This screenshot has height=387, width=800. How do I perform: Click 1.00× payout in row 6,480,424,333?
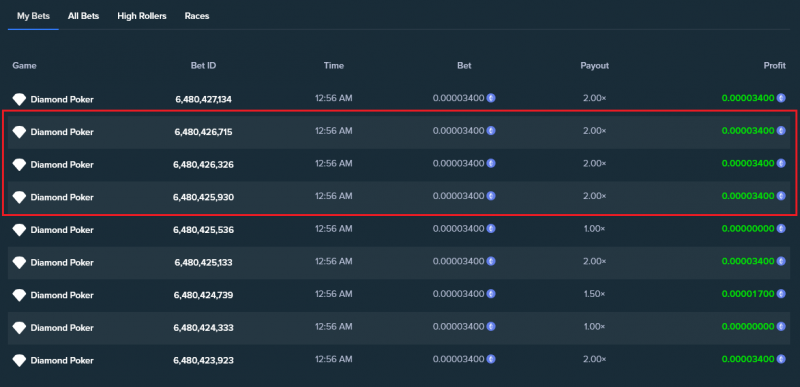[594, 326]
